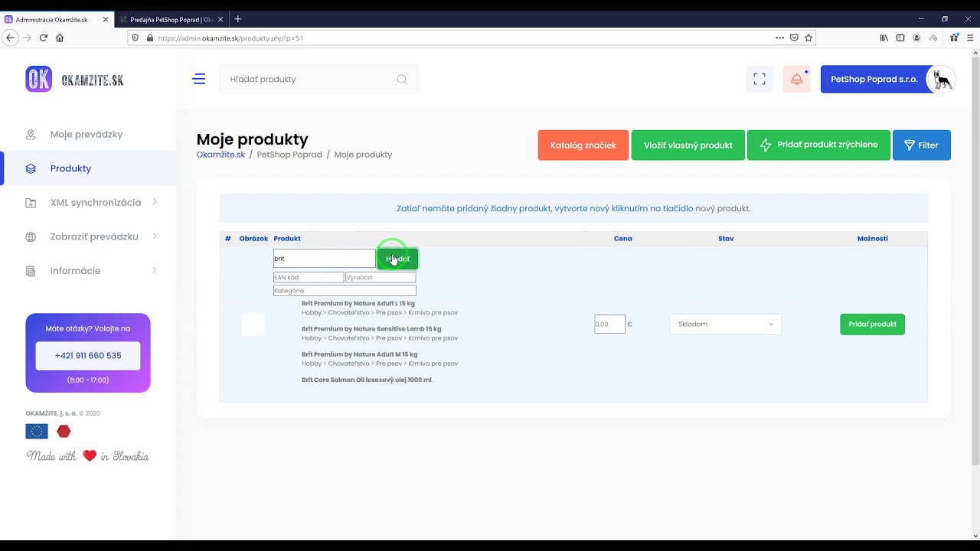Click the PetShop Poprad dog avatar
This screenshot has width=980, height=551.
point(941,80)
